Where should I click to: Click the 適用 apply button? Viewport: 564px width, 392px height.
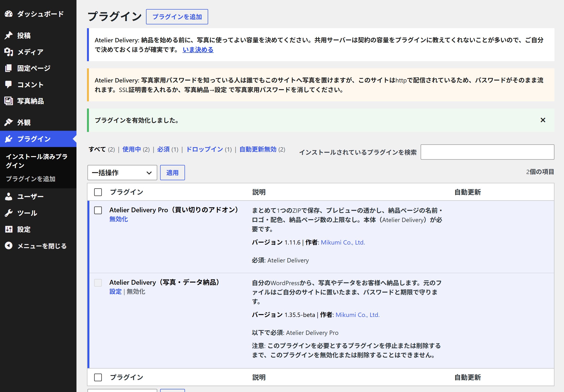tap(172, 173)
